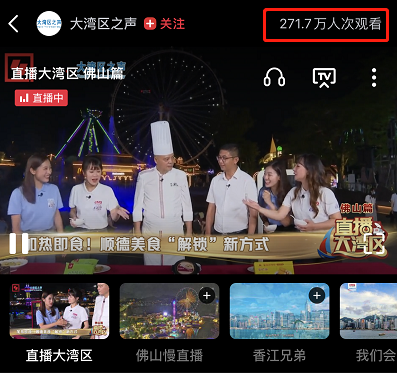Click the 271.7万人次观看 view count

[x=330, y=24]
